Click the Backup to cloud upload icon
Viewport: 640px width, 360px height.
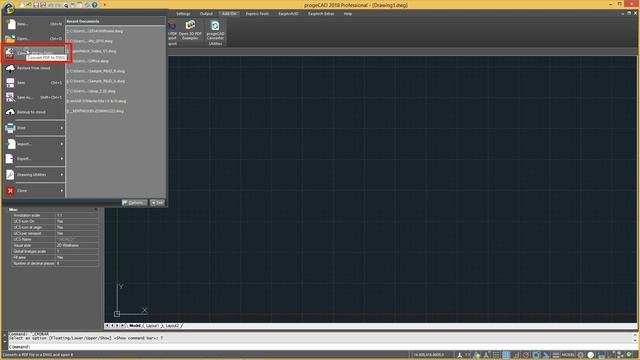[10, 112]
